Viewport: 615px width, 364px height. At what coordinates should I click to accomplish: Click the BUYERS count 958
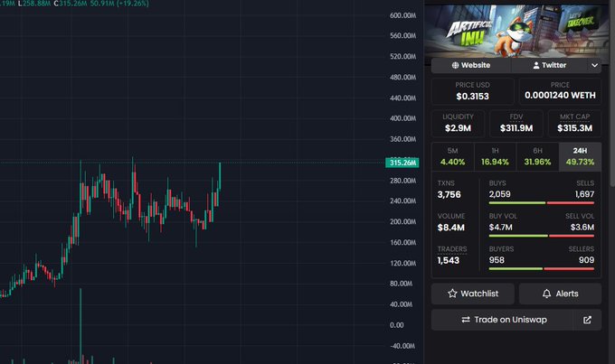[497, 260]
